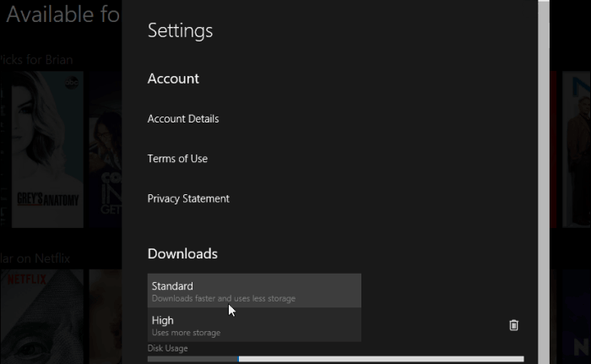
Task: Delete all downloads with the trash icon
Action: coord(514,325)
